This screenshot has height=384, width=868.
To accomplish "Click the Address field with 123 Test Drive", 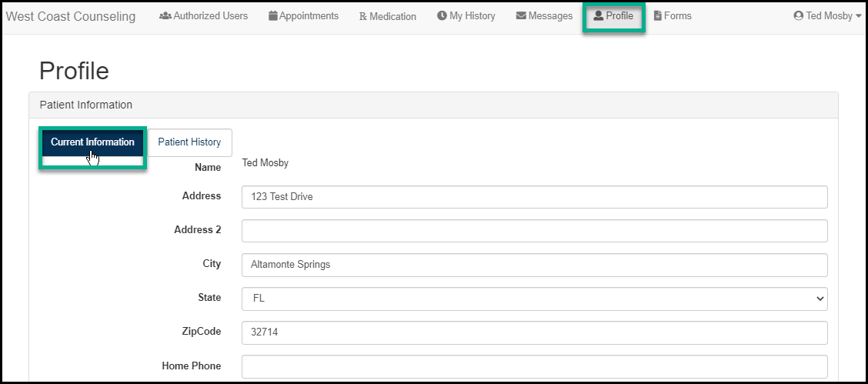I will coord(534,197).
